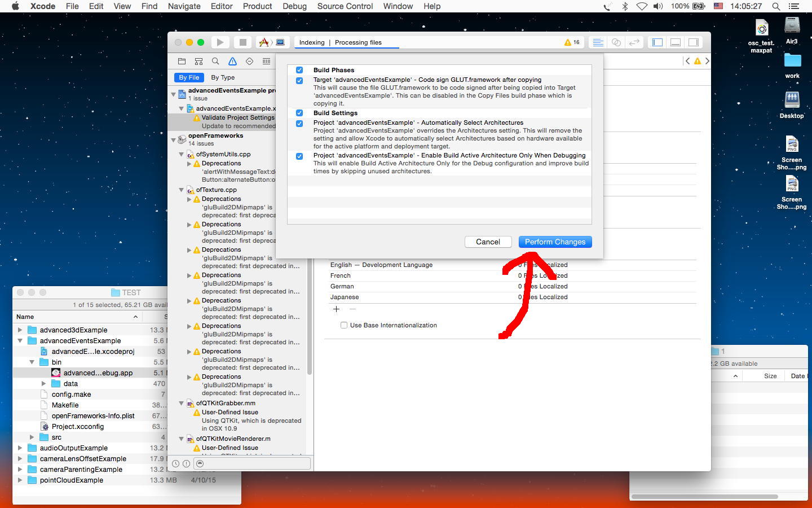
Task: Open the scheme selector in Xcode toolbar
Action: tap(263, 42)
